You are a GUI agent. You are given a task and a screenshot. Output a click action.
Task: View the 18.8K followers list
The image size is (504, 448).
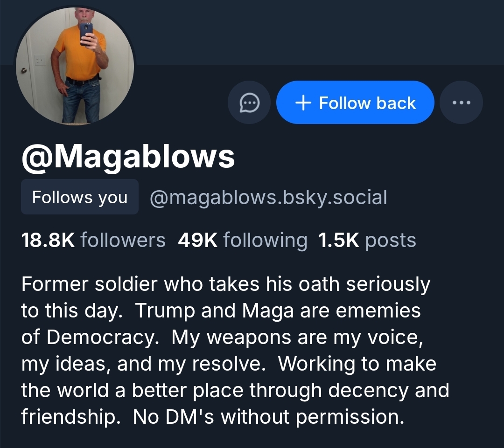tap(93, 240)
